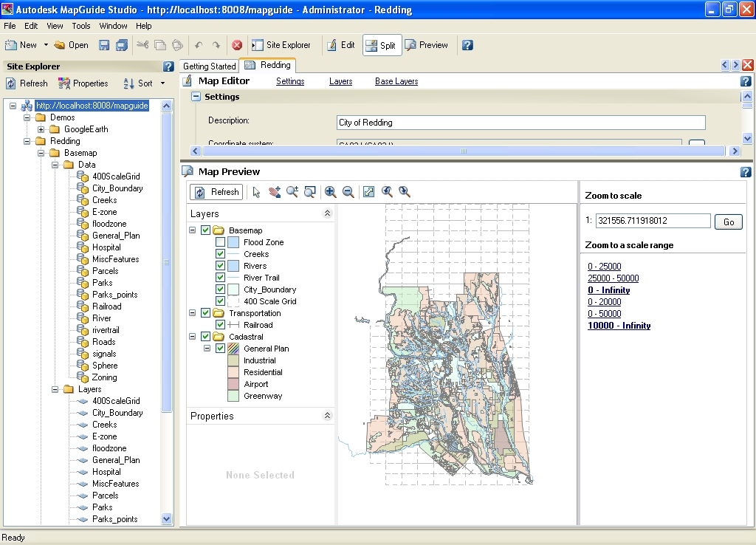The width and height of the screenshot is (756, 545).
Task: Open Site Explorer panel help
Action: click(x=168, y=66)
